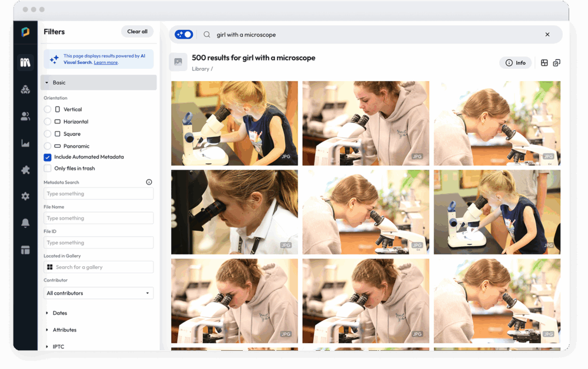Open third-row right side-view thumbnail

coord(497,301)
